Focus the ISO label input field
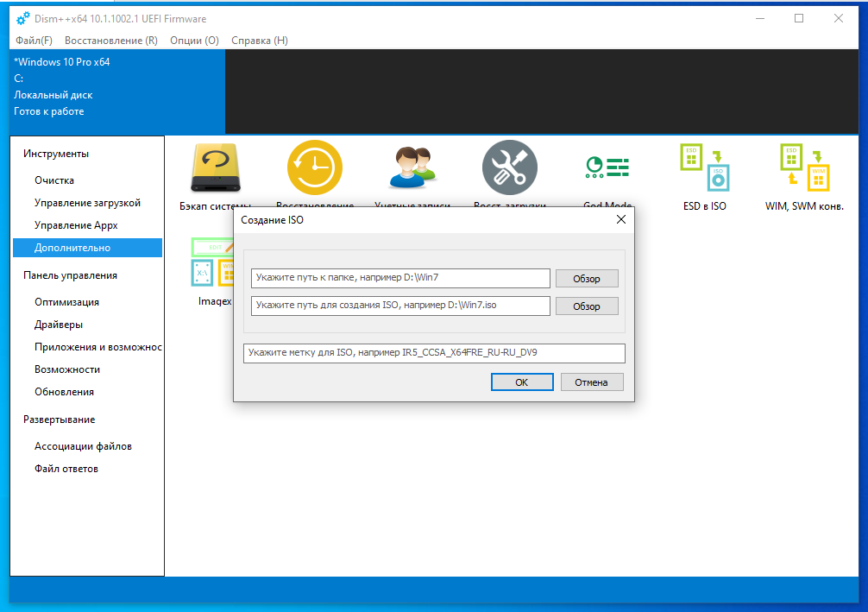Image resolution: width=868 pixels, height=612 pixels. click(434, 353)
